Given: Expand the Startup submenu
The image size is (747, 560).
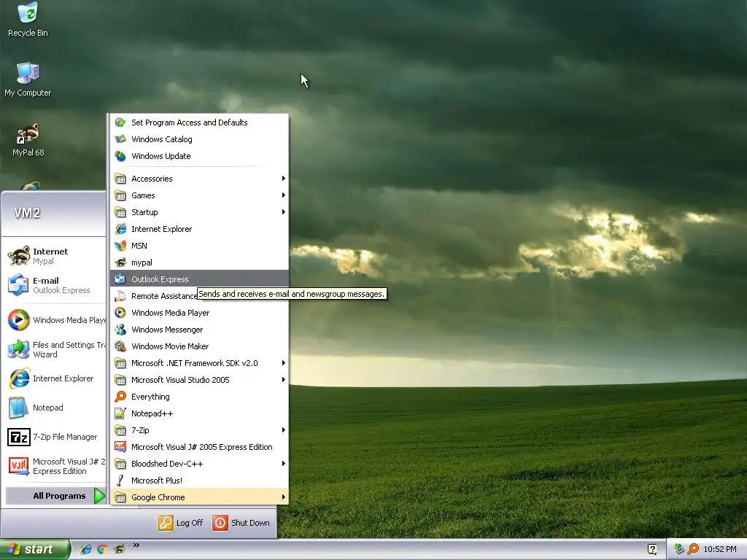Looking at the screenshot, I should (199, 212).
